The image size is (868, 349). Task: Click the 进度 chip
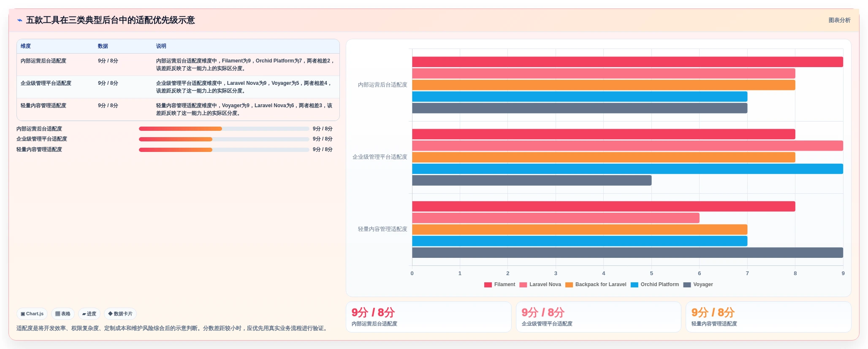click(89, 314)
